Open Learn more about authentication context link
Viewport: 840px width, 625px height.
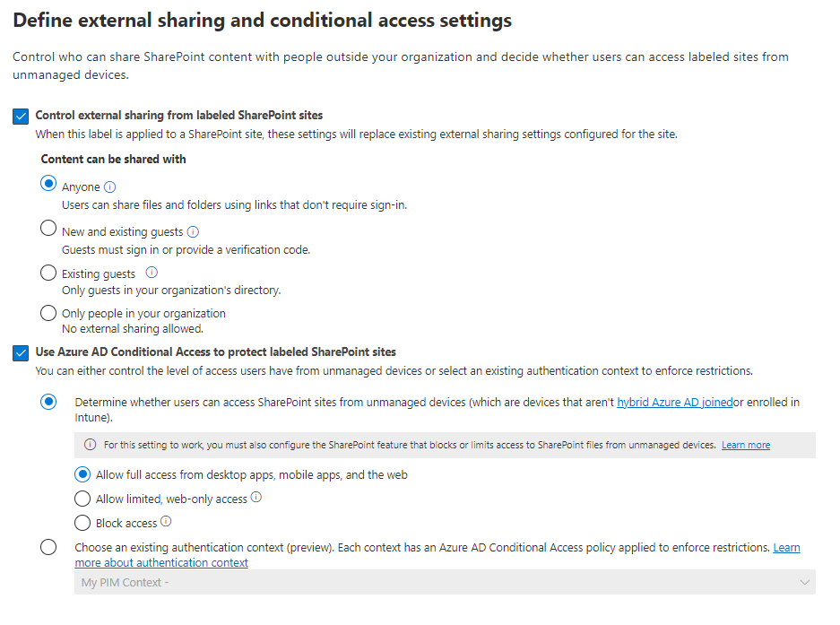pyautogui.click(x=161, y=563)
